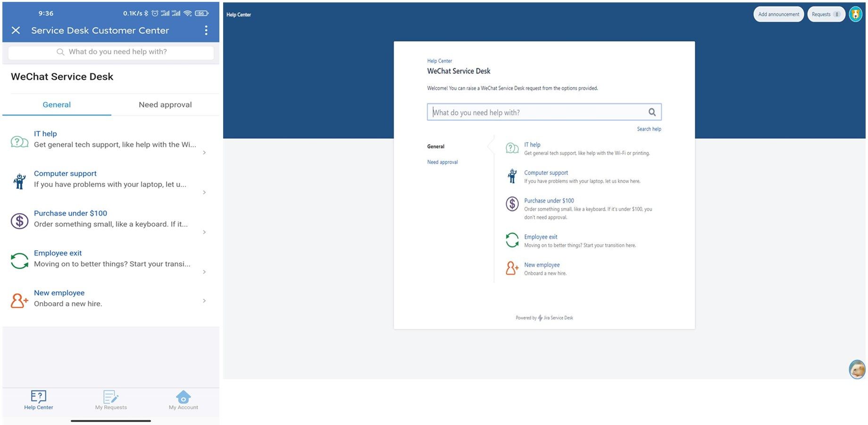This screenshot has width=868, height=425.
Task: Open mobile 'Employee exit' request title
Action: (58, 253)
